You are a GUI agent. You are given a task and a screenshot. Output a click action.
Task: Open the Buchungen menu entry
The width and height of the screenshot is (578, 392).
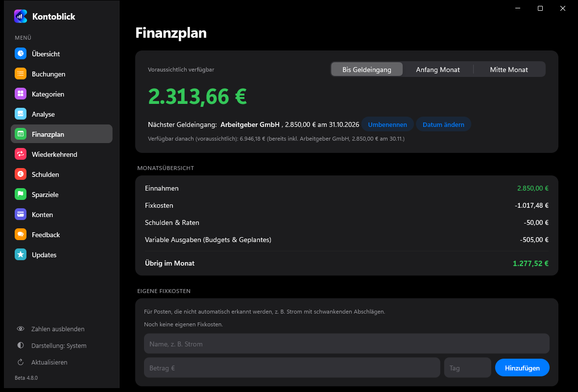coord(62,74)
